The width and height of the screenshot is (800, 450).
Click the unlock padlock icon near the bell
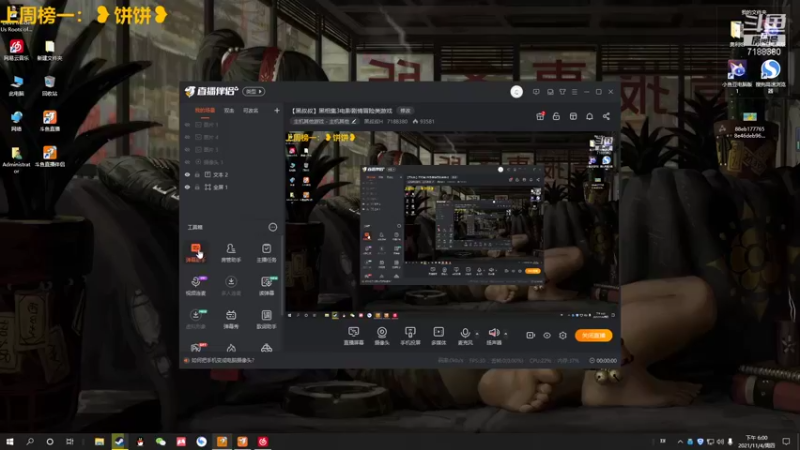click(556, 116)
